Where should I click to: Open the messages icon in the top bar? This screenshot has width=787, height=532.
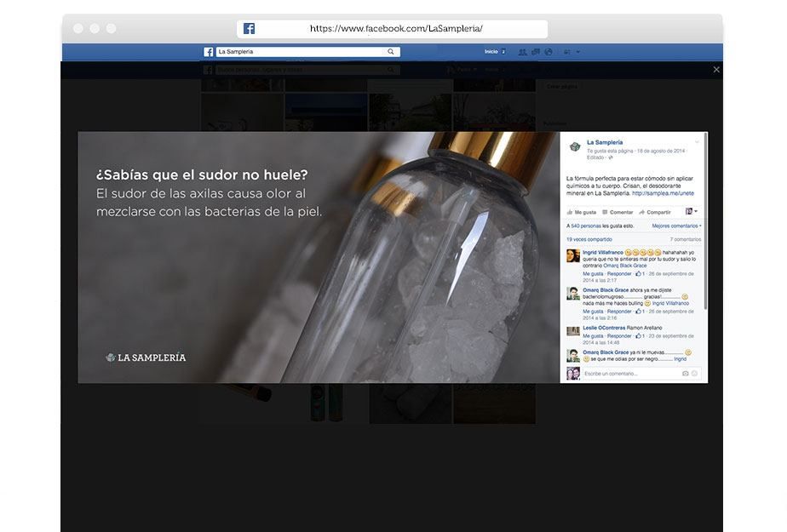[536, 52]
